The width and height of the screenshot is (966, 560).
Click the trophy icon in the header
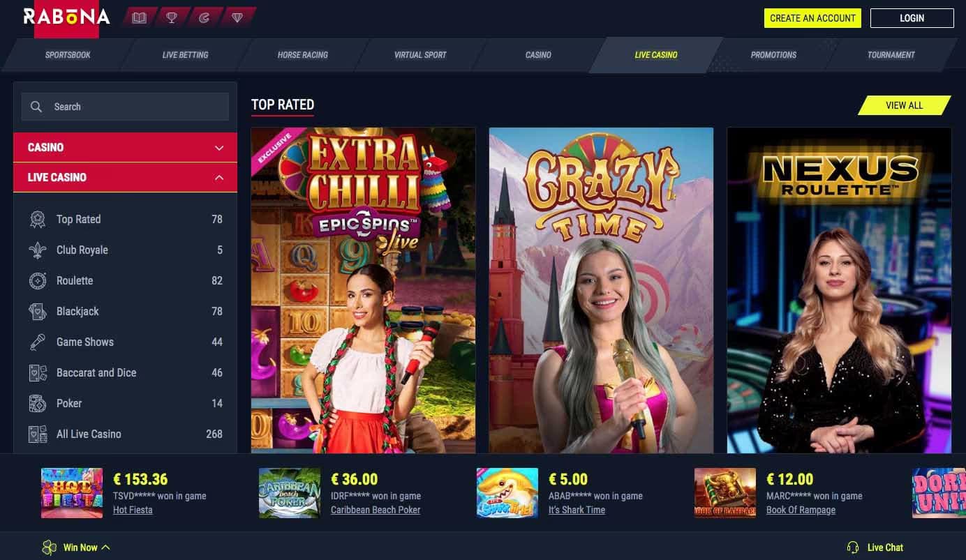(x=172, y=17)
